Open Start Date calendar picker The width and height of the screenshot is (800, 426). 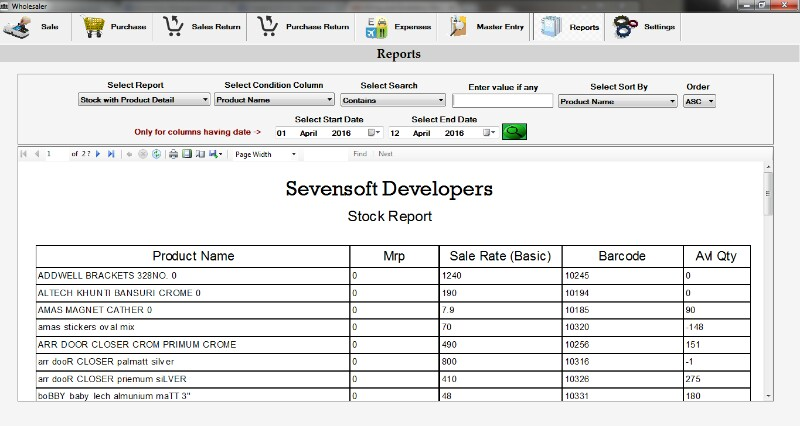coord(374,133)
